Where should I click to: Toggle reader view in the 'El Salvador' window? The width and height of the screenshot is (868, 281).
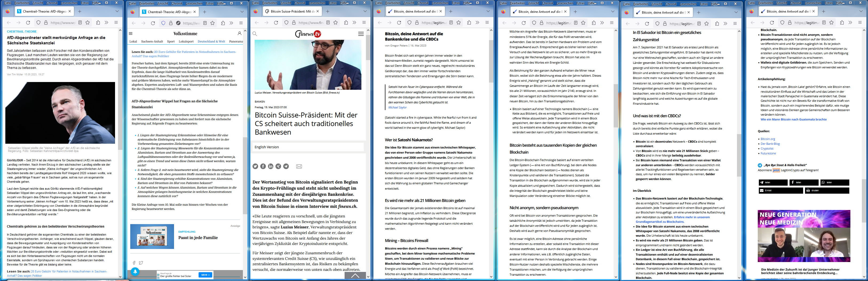tap(699, 24)
